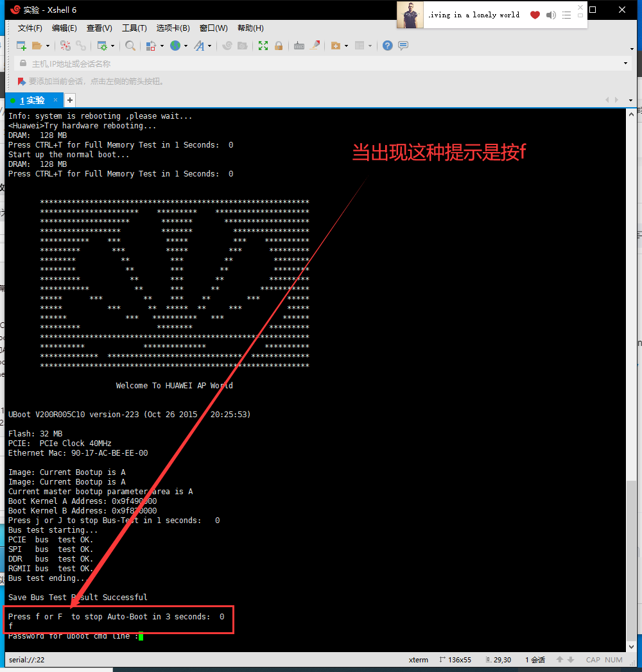The height and width of the screenshot is (672, 642).
Task: Restore the music mini player window
Action: coord(580,15)
